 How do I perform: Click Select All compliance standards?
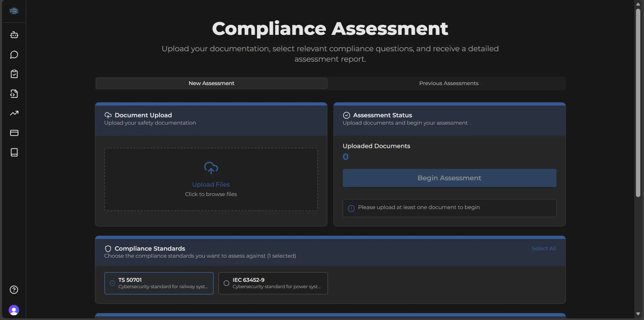click(543, 248)
